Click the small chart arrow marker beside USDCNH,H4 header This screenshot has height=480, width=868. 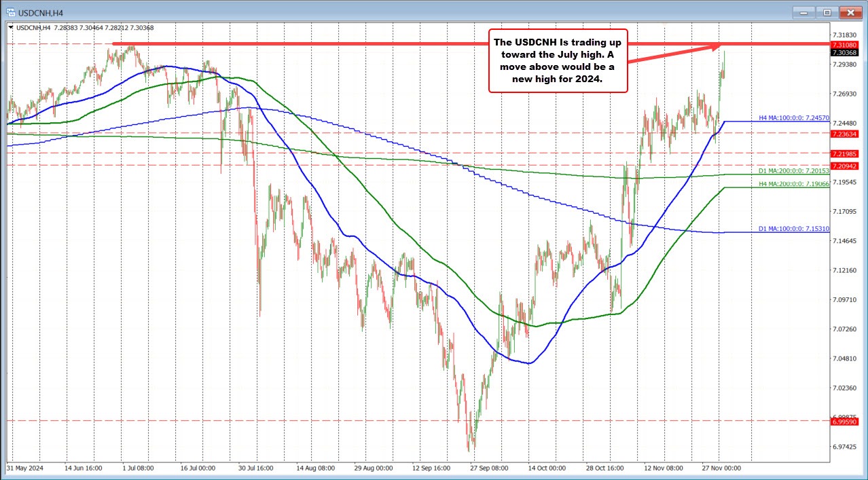[x=11, y=28]
